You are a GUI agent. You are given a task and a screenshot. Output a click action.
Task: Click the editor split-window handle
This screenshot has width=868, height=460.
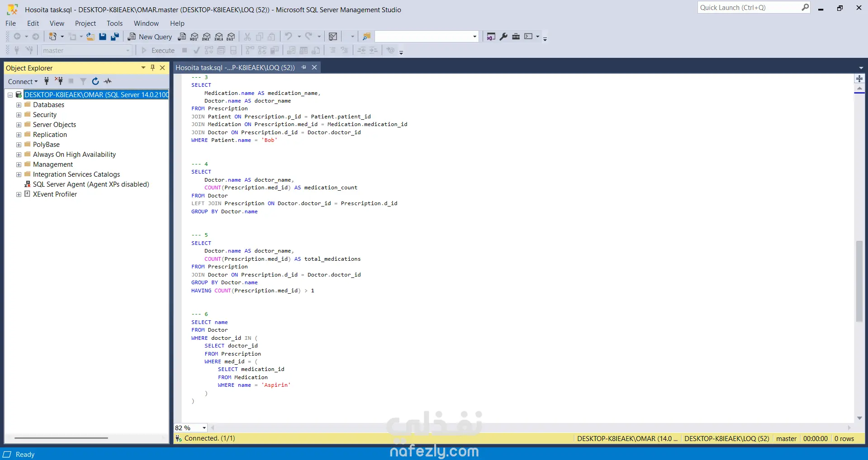859,79
